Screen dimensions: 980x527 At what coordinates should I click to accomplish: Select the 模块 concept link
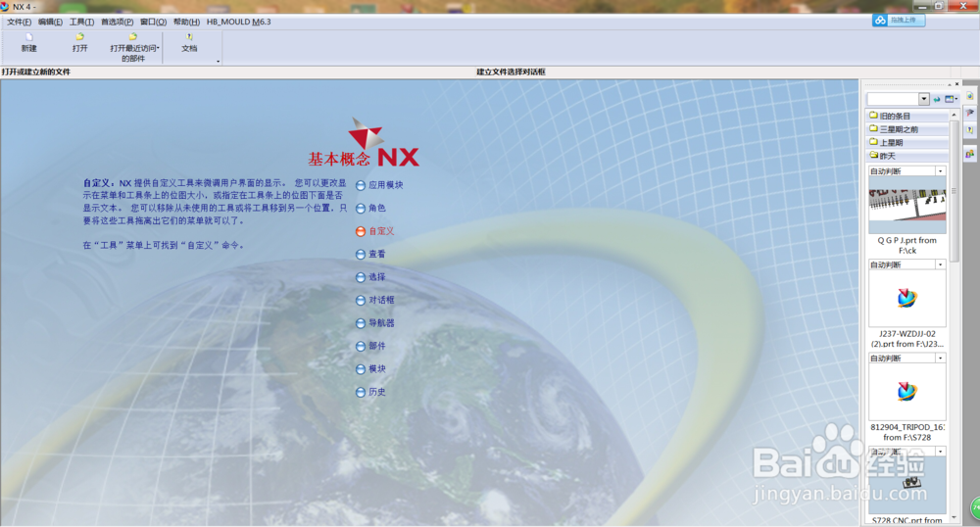click(370, 369)
